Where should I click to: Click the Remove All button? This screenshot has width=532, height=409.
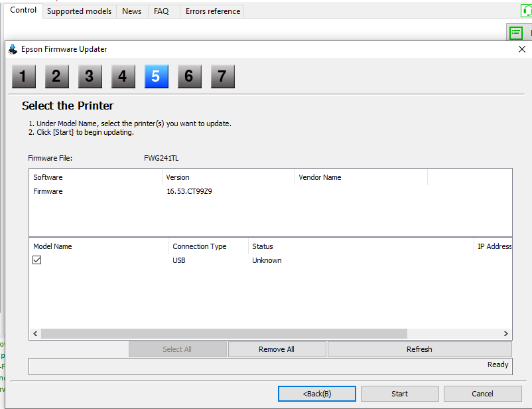pyautogui.click(x=277, y=349)
